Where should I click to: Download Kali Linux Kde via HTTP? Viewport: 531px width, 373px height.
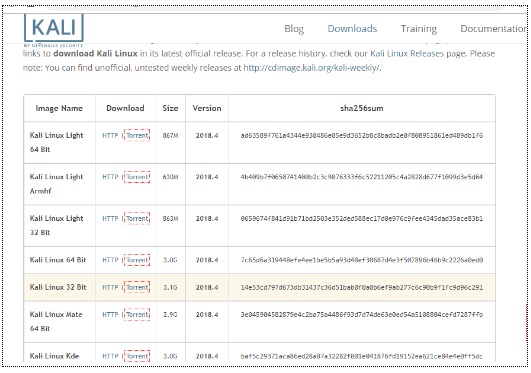pos(110,356)
